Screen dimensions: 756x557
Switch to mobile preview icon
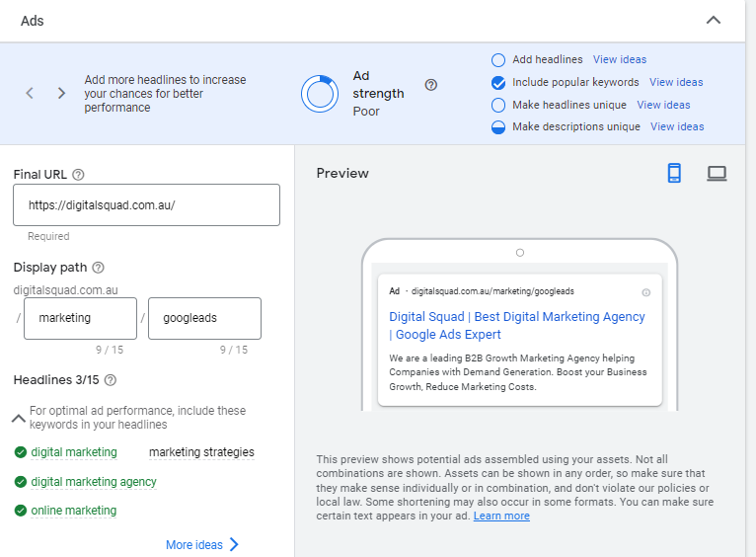click(674, 173)
